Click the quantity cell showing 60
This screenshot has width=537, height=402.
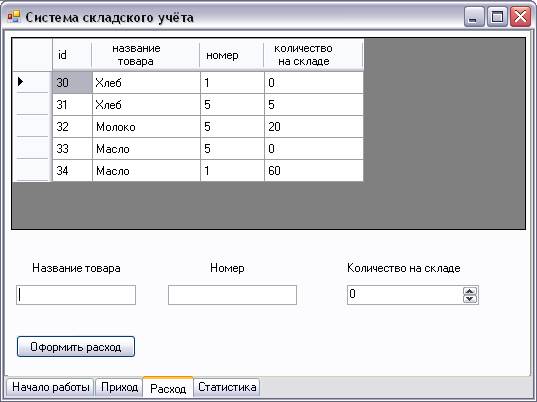(314, 171)
